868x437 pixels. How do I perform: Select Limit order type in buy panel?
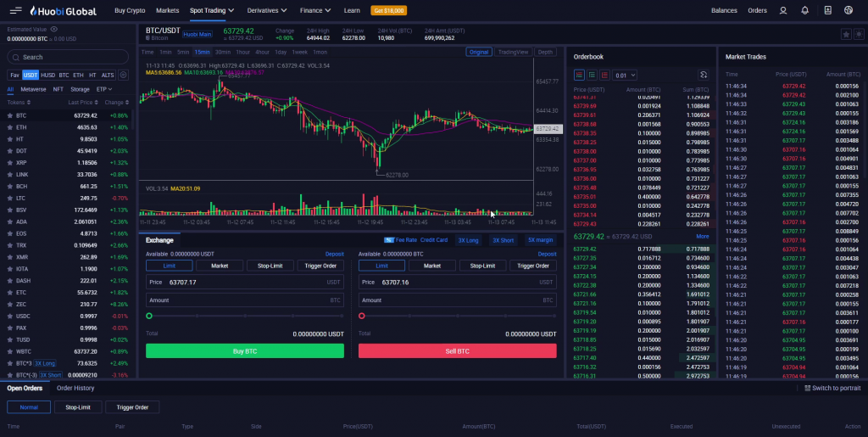[170, 266]
